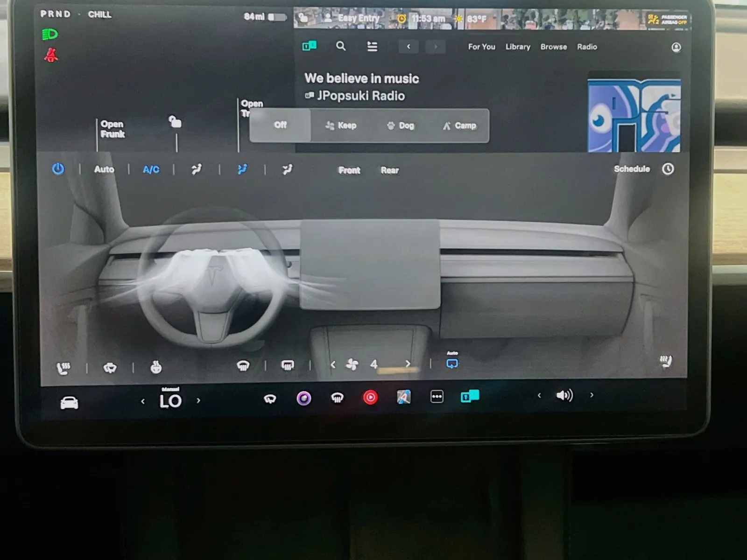Tap the clock icon beside Schedule
This screenshot has height=560, width=747.
668,169
